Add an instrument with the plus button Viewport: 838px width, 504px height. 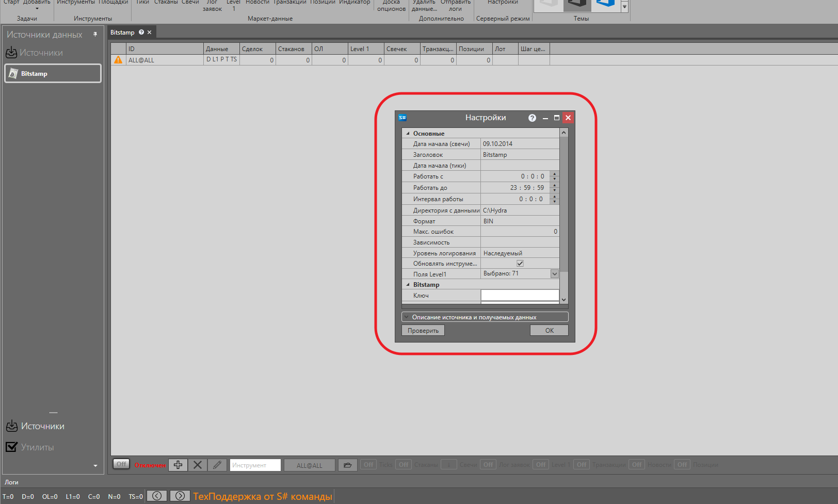coord(178,465)
